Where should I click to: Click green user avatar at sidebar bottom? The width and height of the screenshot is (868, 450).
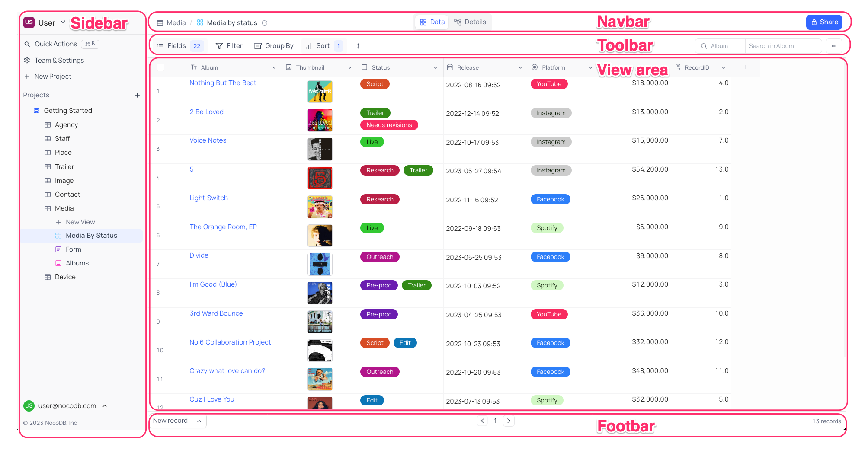click(29, 405)
